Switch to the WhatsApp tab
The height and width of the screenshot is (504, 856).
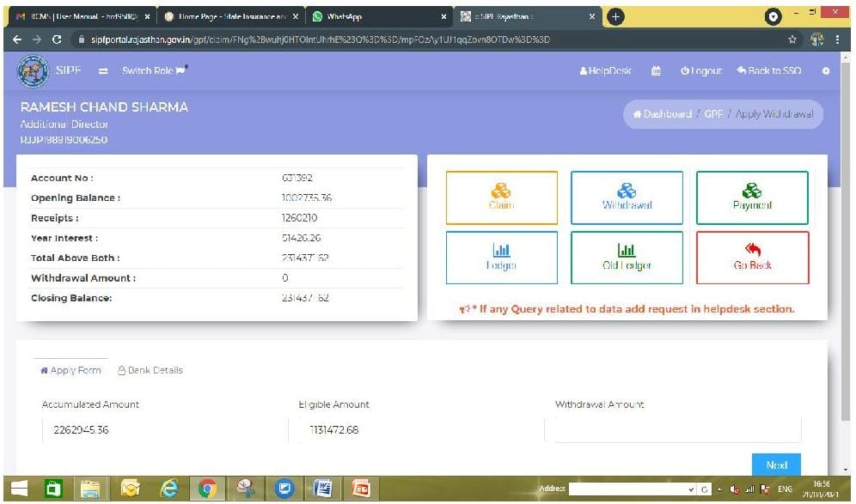pos(379,17)
